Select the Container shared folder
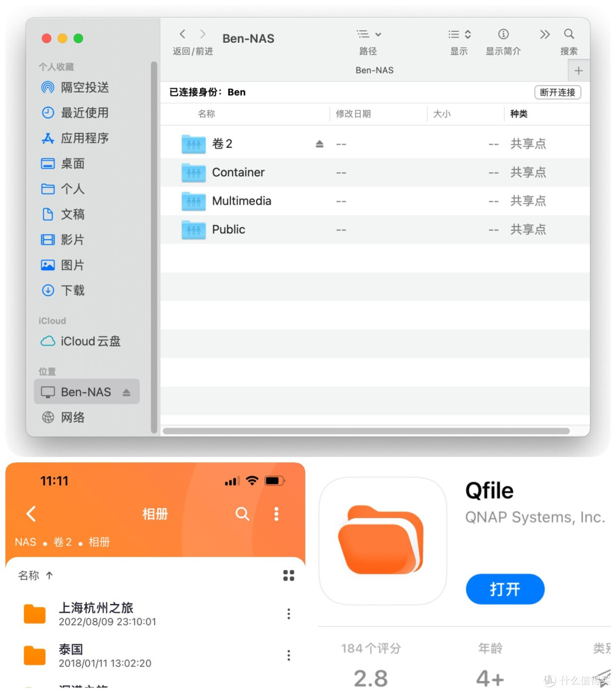This screenshot has height=693, width=616. coord(375,172)
